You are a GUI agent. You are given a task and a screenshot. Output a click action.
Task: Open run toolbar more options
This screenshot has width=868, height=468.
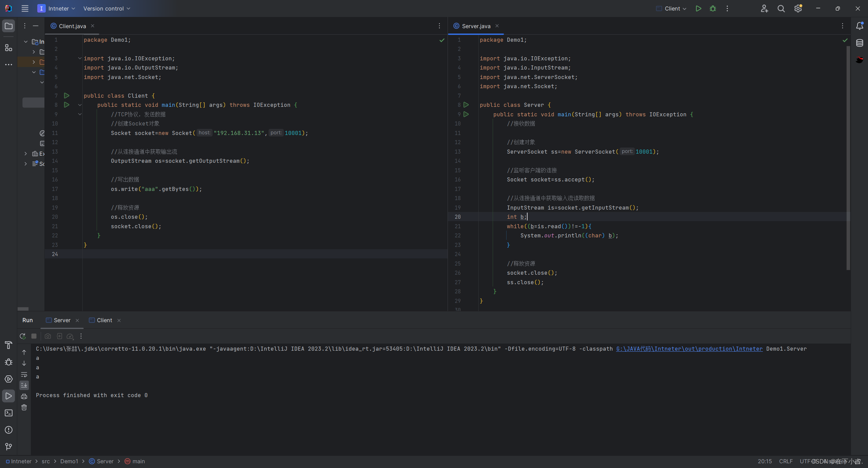click(81, 336)
